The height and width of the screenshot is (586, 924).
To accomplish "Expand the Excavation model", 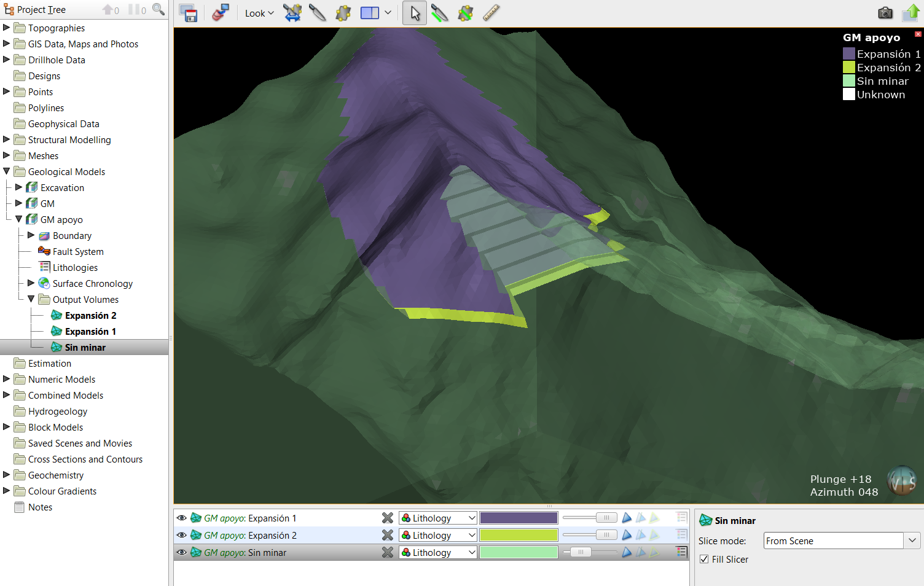I will tap(19, 187).
